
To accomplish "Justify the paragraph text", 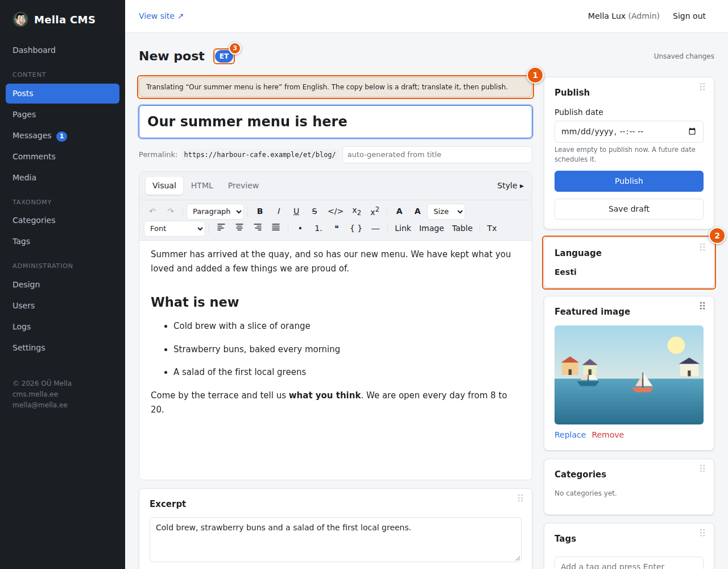I will click(x=276, y=228).
